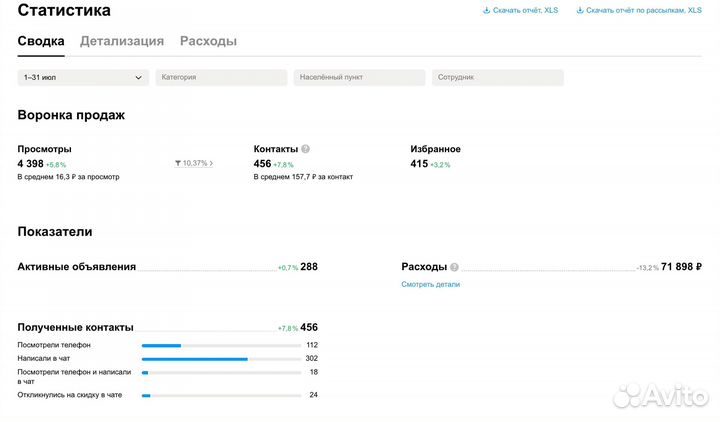Image resolution: width=720 pixels, height=421 pixels.
Task: Open the Категория filter
Action: pyautogui.click(x=221, y=77)
